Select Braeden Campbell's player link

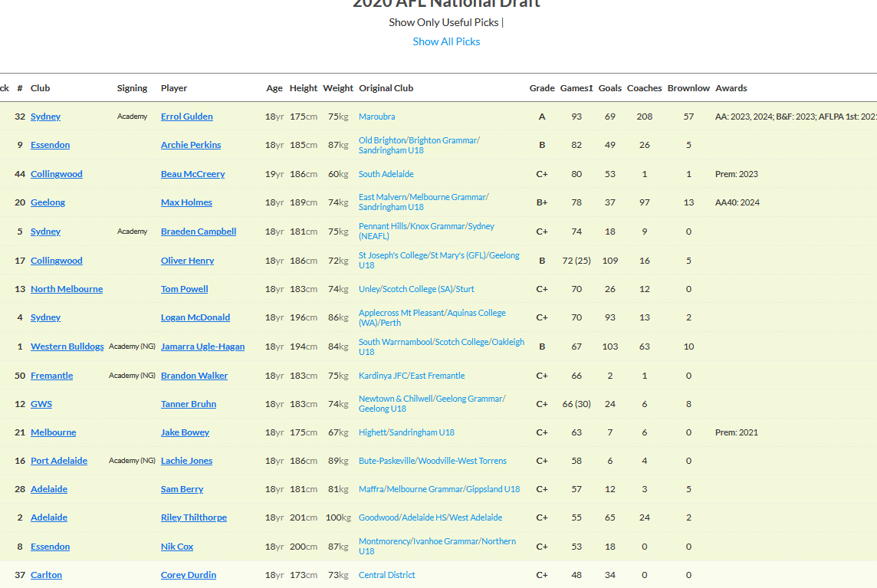point(199,232)
